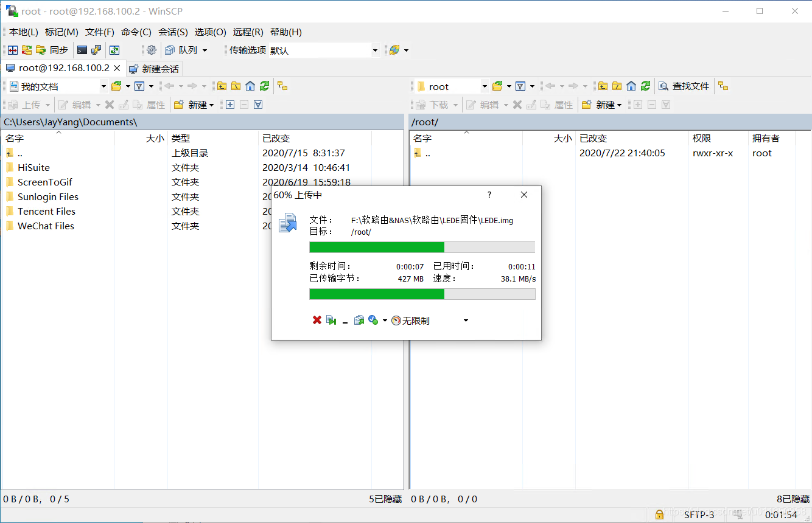
Task: Move transfer to background queue icon
Action: click(359, 320)
